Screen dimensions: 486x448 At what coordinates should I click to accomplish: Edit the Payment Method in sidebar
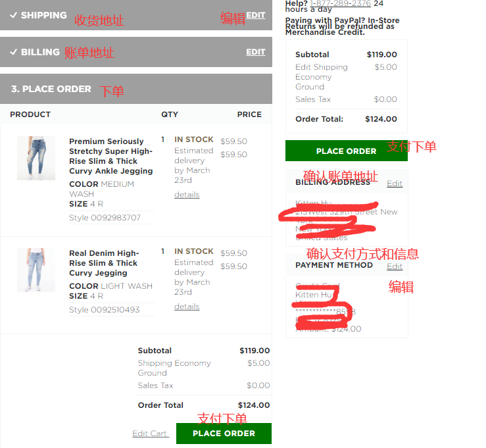pos(395,266)
